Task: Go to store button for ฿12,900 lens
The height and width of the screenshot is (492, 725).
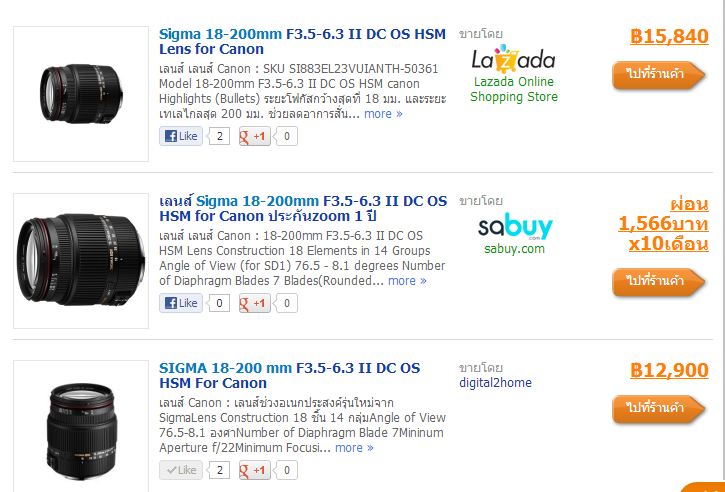Action: pyautogui.click(x=658, y=409)
